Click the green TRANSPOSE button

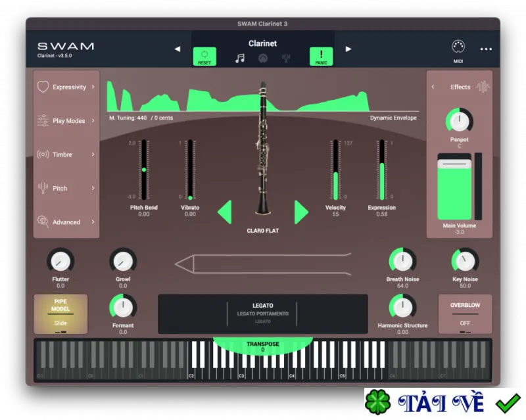click(262, 346)
